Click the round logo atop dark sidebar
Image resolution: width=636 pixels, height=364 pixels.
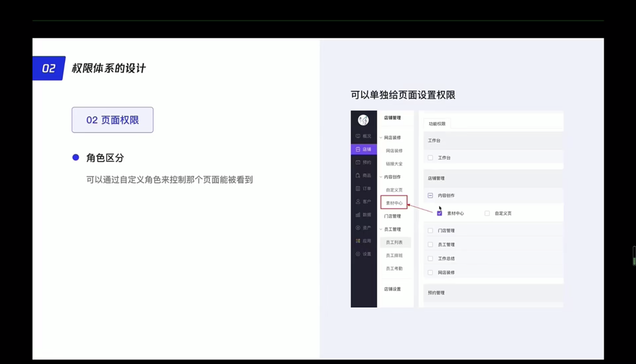(x=363, y=120)
